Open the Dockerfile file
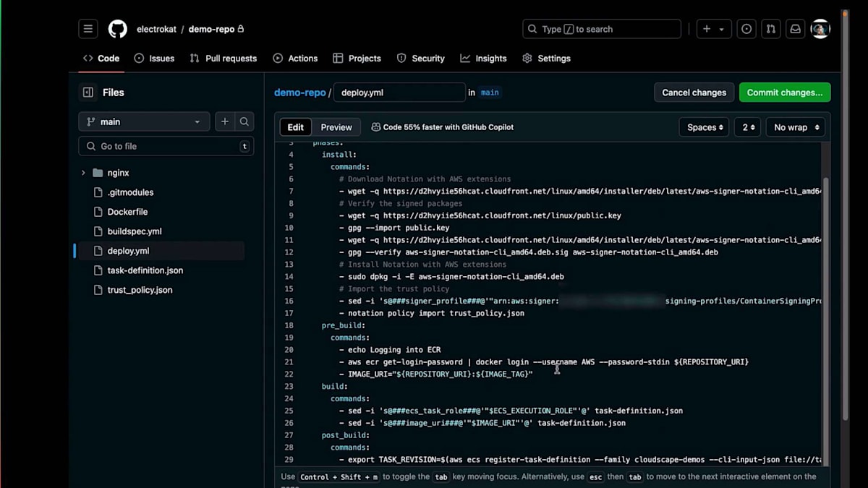This screenshot has height=488, width=868. tap(127, 212)
